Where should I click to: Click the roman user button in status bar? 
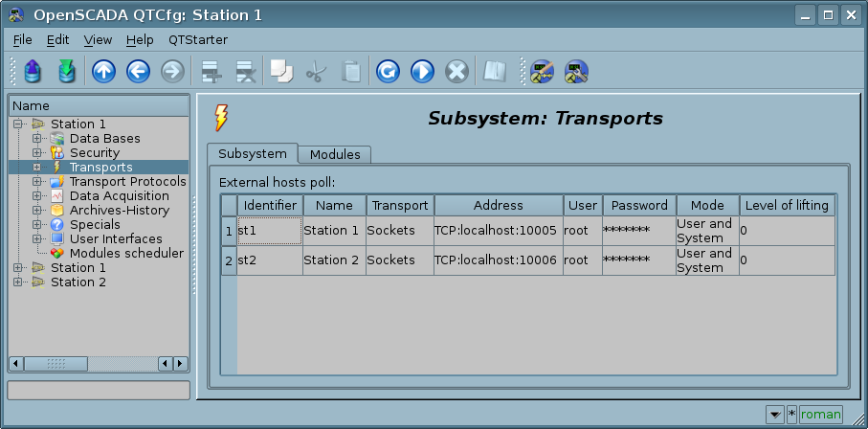click(x=821, y=415)
